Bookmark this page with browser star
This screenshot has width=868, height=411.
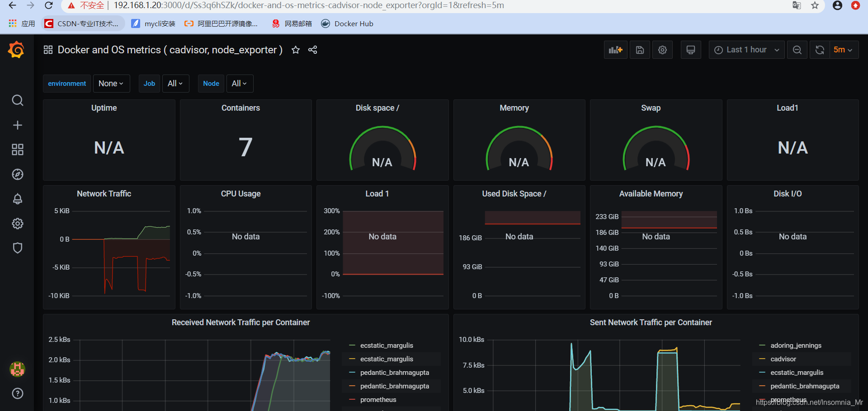pos(815,5)
